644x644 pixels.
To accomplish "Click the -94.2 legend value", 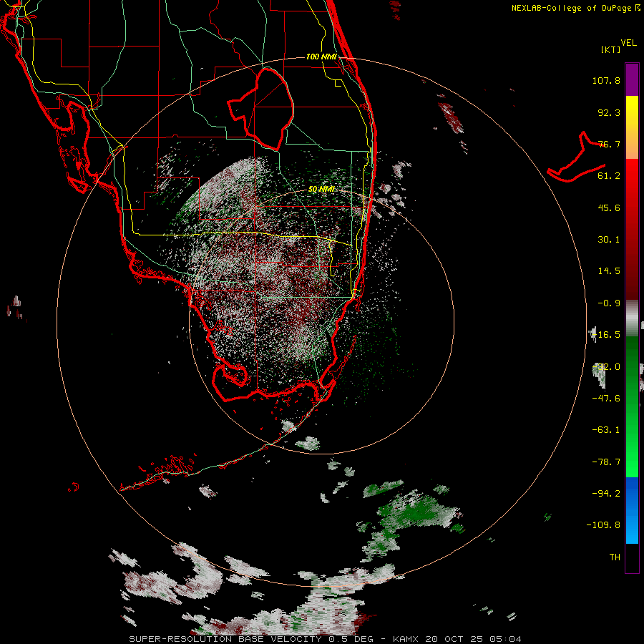I will tap(606, 493).
